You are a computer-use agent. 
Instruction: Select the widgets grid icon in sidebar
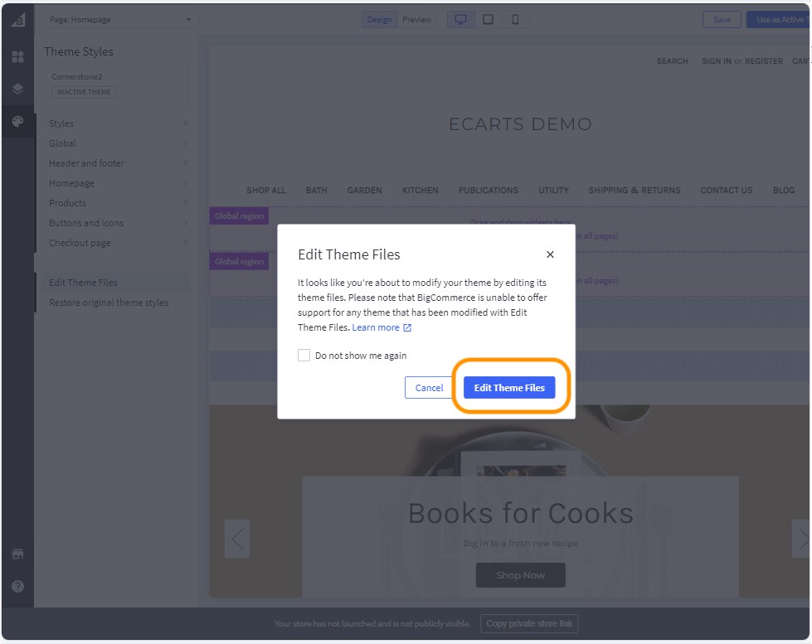point(17,56)
